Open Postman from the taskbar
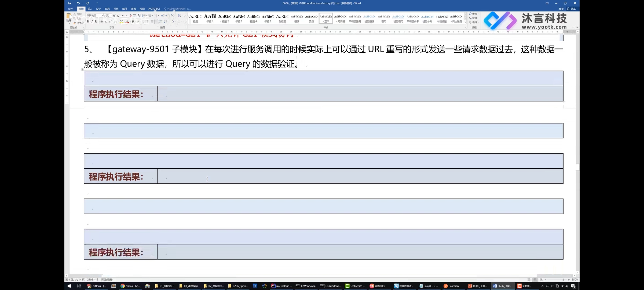The width and height of the screenshot is (644, 290). pyautogui.click(x=451, y=286)
